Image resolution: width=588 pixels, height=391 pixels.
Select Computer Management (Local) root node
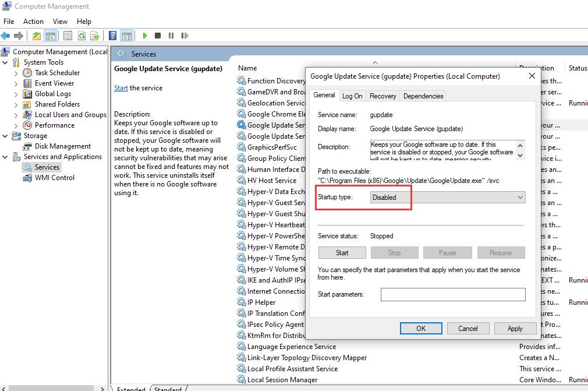coord(60,51)
